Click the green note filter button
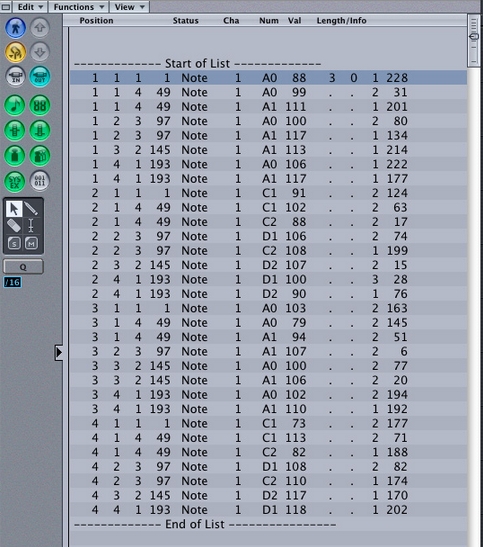483x547 pixels. click(15, 105)
